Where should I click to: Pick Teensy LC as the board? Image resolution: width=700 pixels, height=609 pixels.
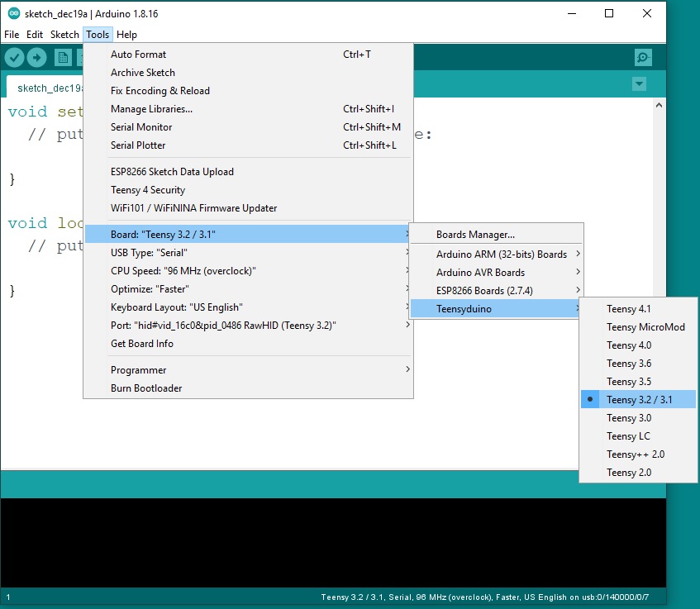pyautogui.click(x=628, y=436)
